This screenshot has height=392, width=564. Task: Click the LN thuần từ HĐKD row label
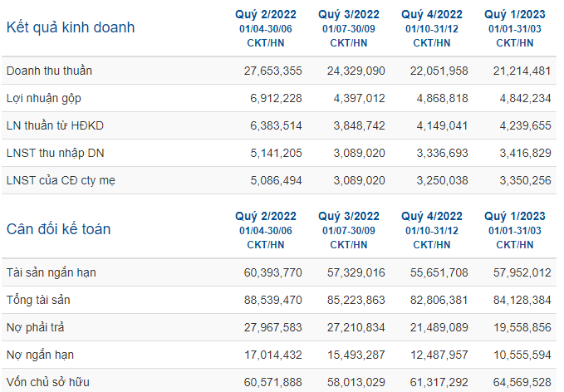point(55,125)
